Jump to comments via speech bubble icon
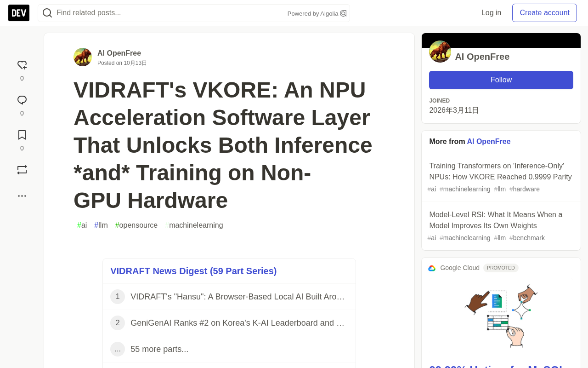Viewport: 588px width, 368px height. 22,100
